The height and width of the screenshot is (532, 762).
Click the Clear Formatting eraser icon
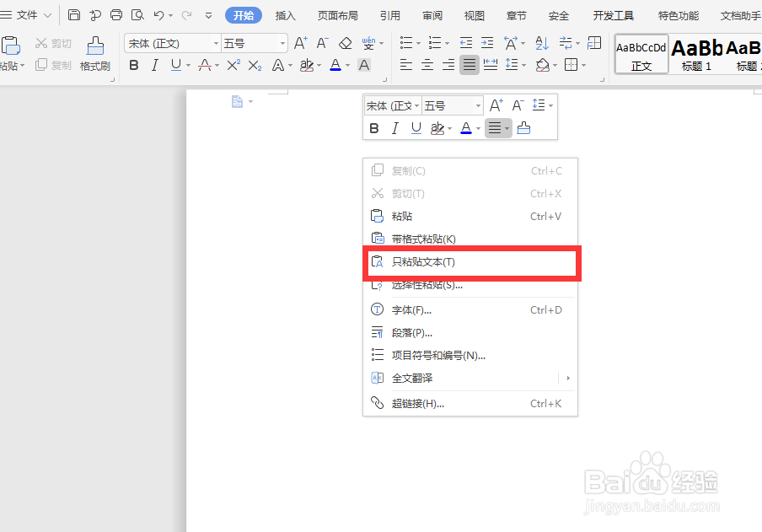(345, 43)
